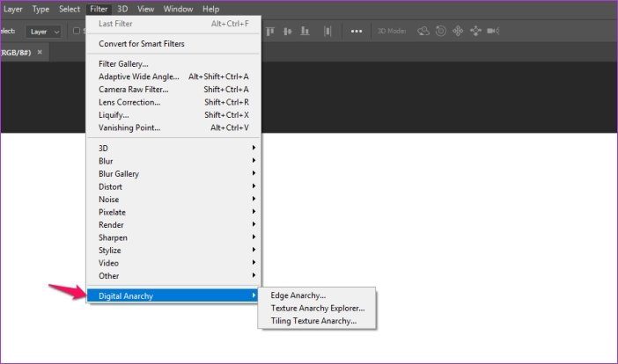Screen dimensions: 618x364
Task: Choose Last Filter
Action: point(173,24)
